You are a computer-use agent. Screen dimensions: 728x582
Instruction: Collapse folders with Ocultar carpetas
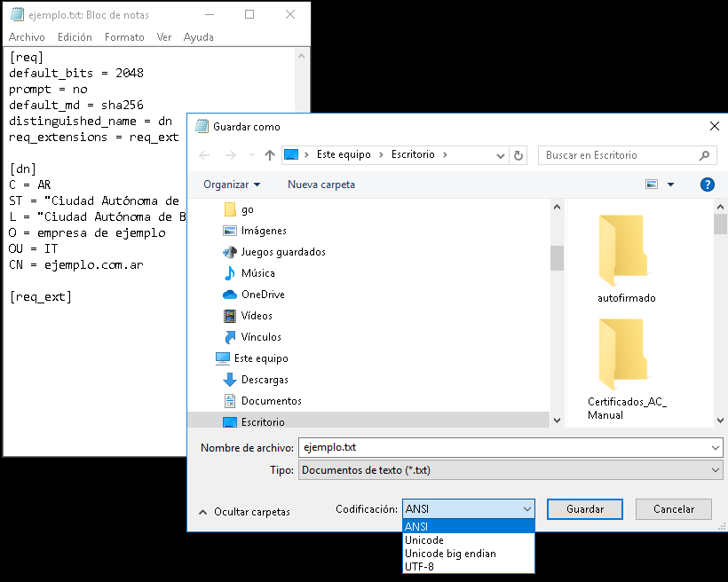point(244,512)
